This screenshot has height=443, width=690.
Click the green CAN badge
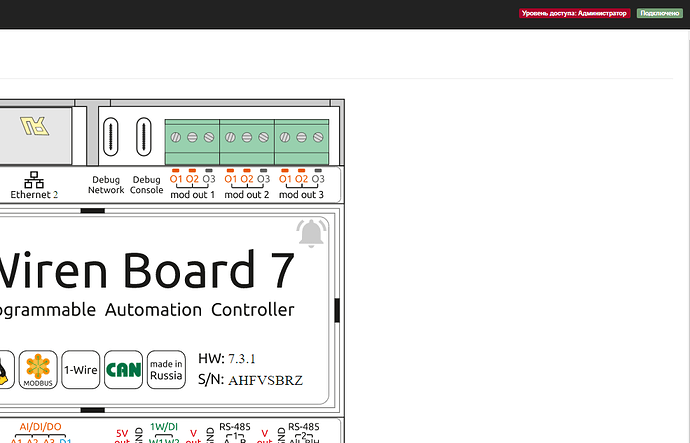tap(123, 370)
